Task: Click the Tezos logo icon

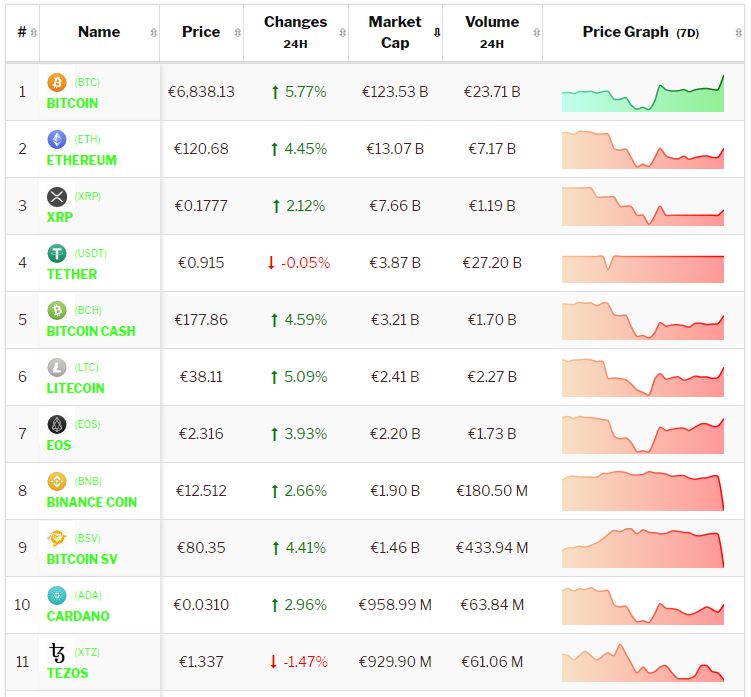Action: click(x=57, y=654)
